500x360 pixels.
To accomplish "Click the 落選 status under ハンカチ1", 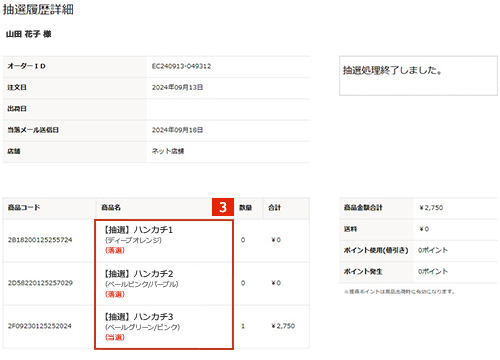I will 115,250.
